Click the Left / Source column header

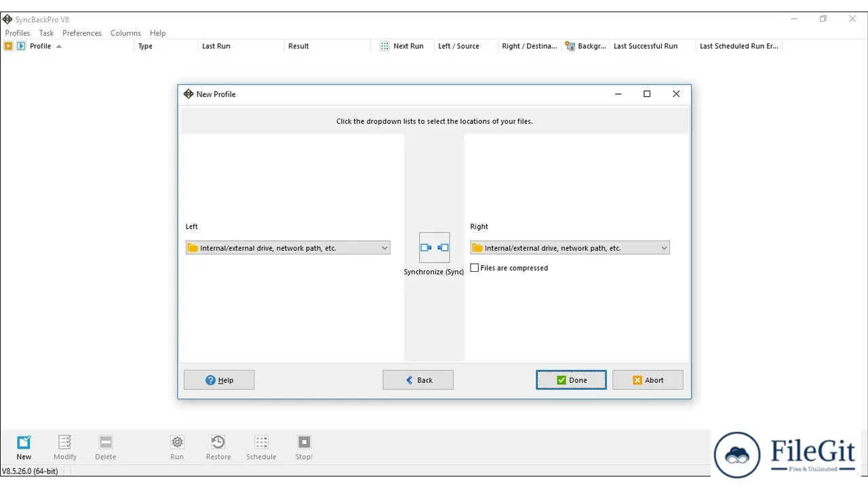[x=458, y=46]
